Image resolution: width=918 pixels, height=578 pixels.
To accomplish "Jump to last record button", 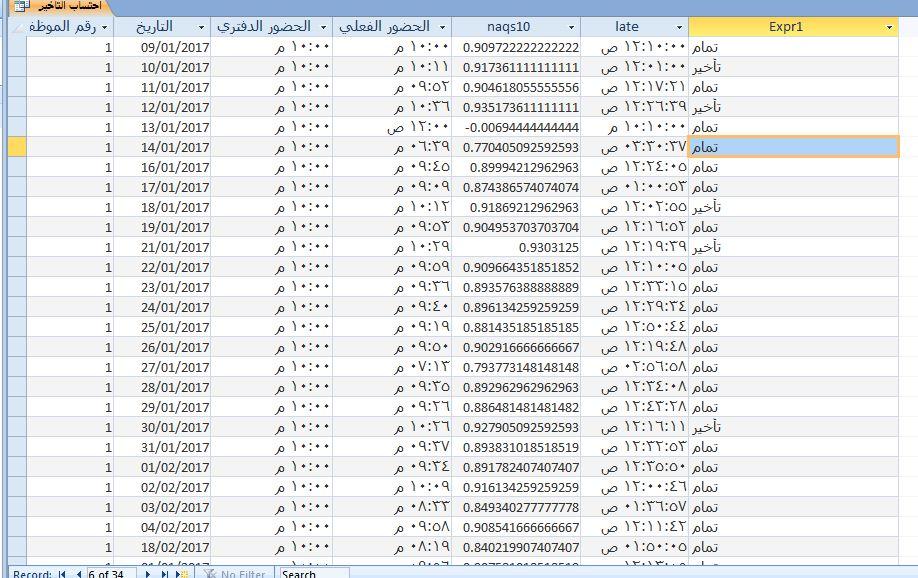I will 165,574.
